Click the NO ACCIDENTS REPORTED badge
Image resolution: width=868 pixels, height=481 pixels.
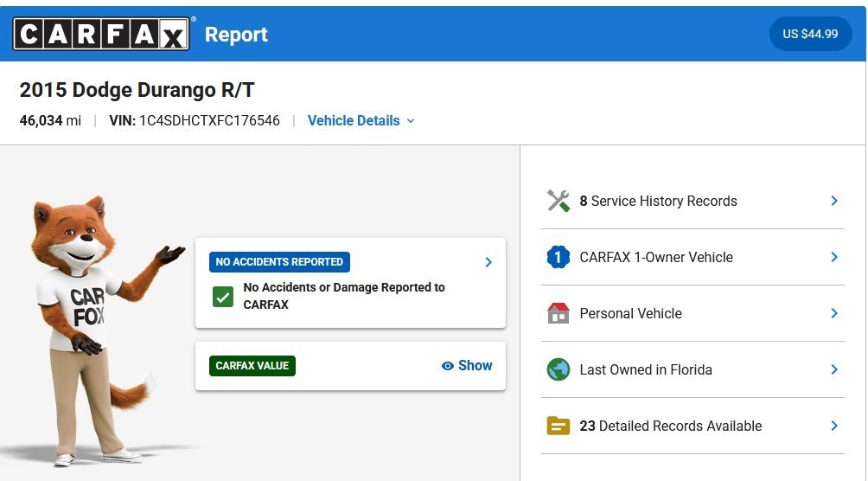coord(279,262)
